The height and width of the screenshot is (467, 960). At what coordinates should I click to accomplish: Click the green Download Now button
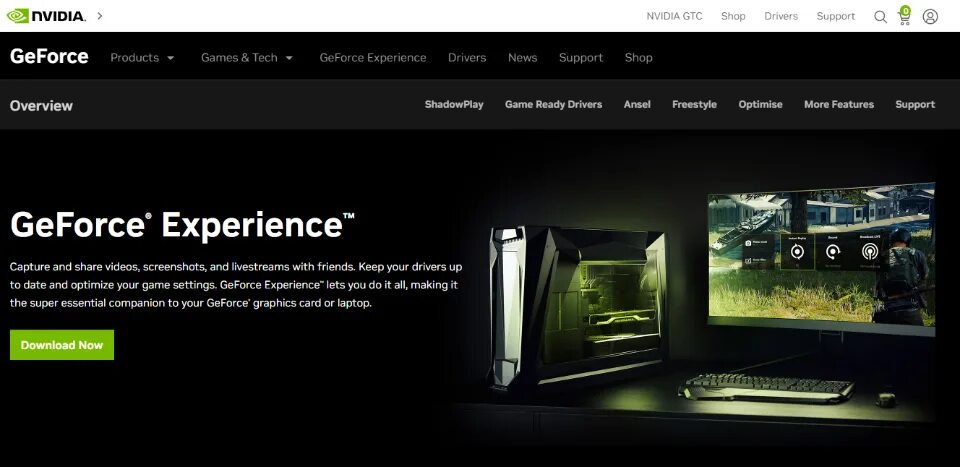(62, 345)
